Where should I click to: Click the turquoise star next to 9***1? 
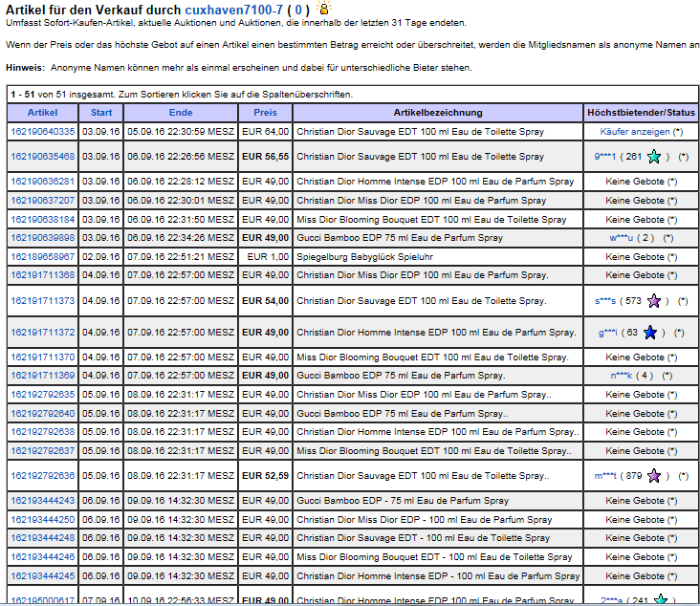pyautogui.click(x=654, y=157)
